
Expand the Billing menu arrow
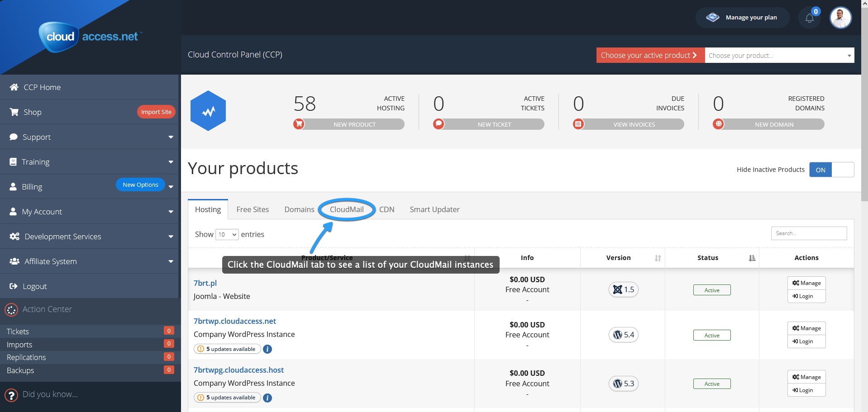pyautogui.click(x=171, y=187)
